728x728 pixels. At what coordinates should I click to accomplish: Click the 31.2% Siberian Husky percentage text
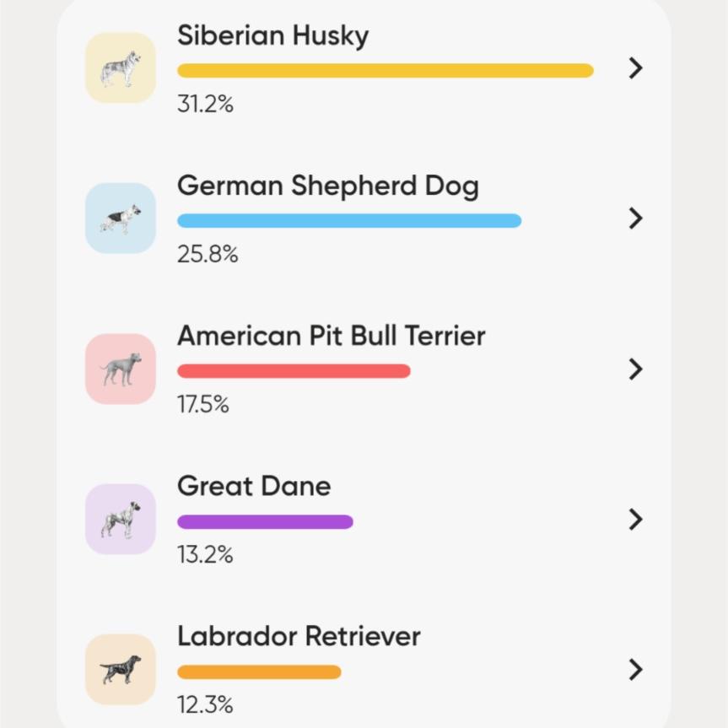pyautogui.click(x=205, y=105)
